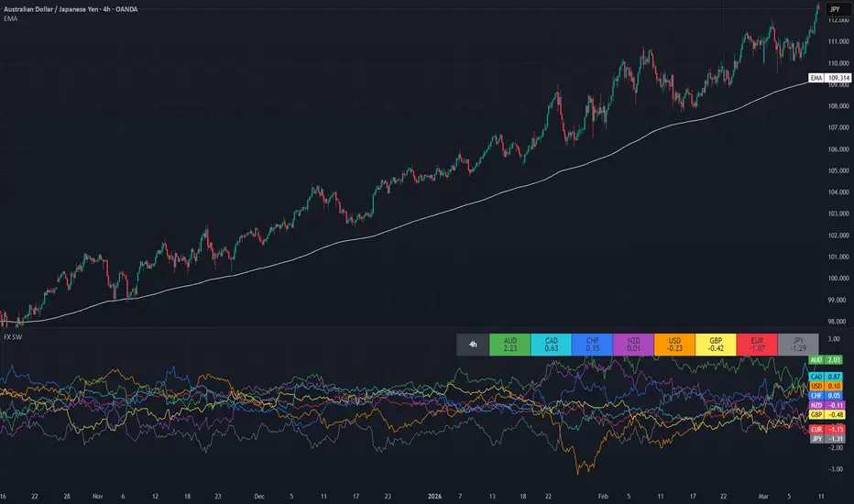This screenshot has width=854, height=504.
Task: Click the 99.000 price scale value
Action: pos(837,300)
